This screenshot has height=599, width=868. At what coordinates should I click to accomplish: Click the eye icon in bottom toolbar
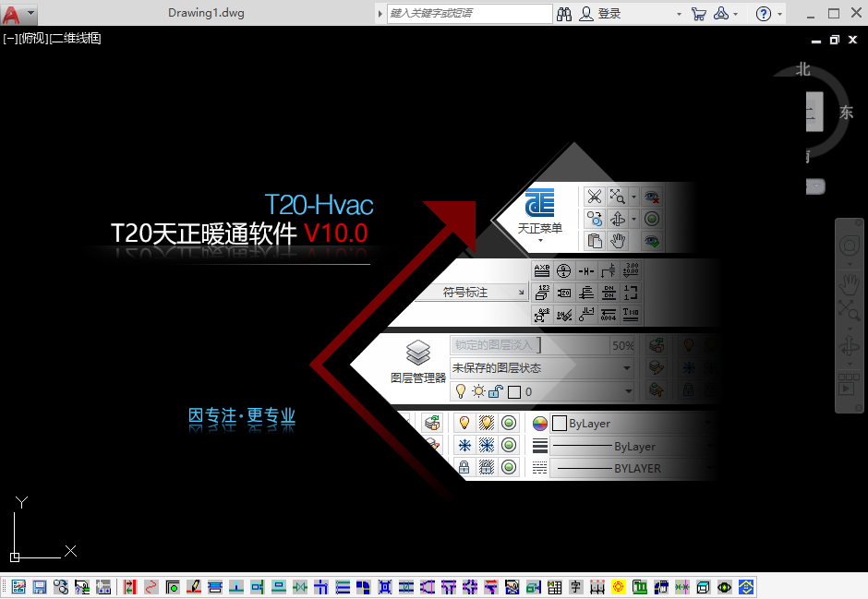point(725,587)
